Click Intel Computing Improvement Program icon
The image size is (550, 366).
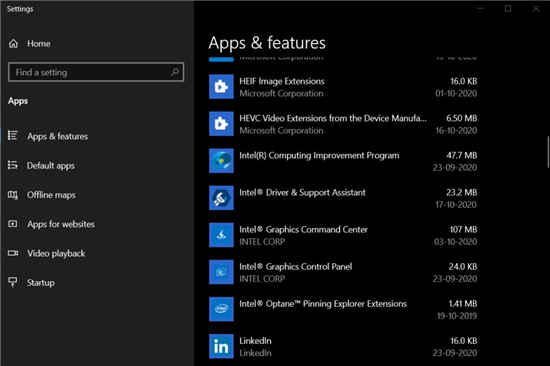221,161
